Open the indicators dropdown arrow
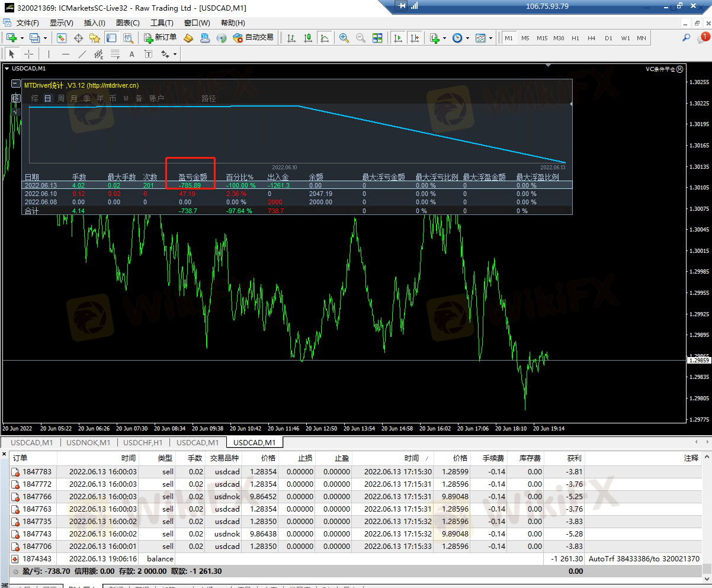This screenshot has width=712, height=588. [444, 38]
